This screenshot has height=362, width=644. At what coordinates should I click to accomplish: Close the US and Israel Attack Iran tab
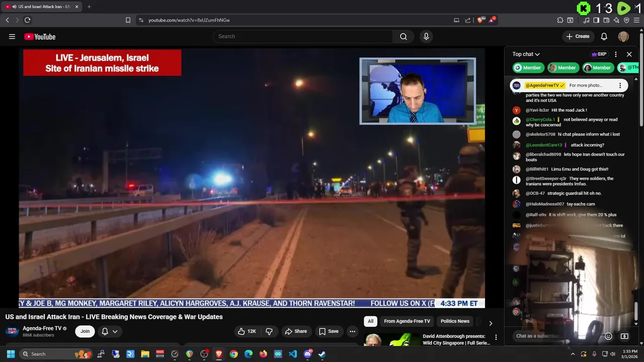76,7
